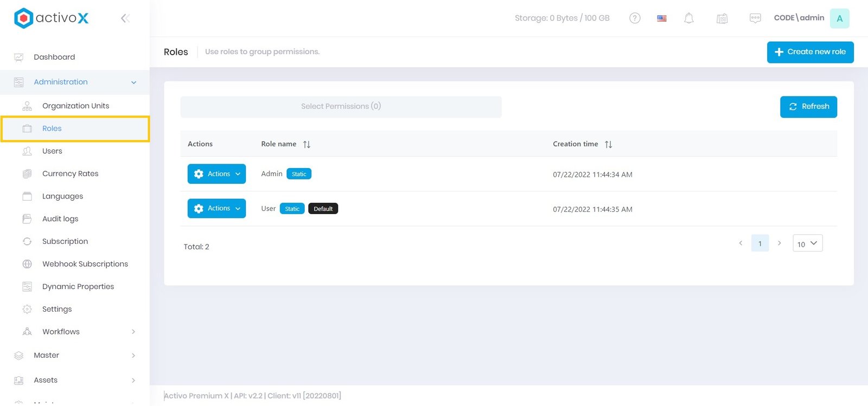Open the notifications bell icon
This screenshot has height=406, width=868.
click(689, 18)
